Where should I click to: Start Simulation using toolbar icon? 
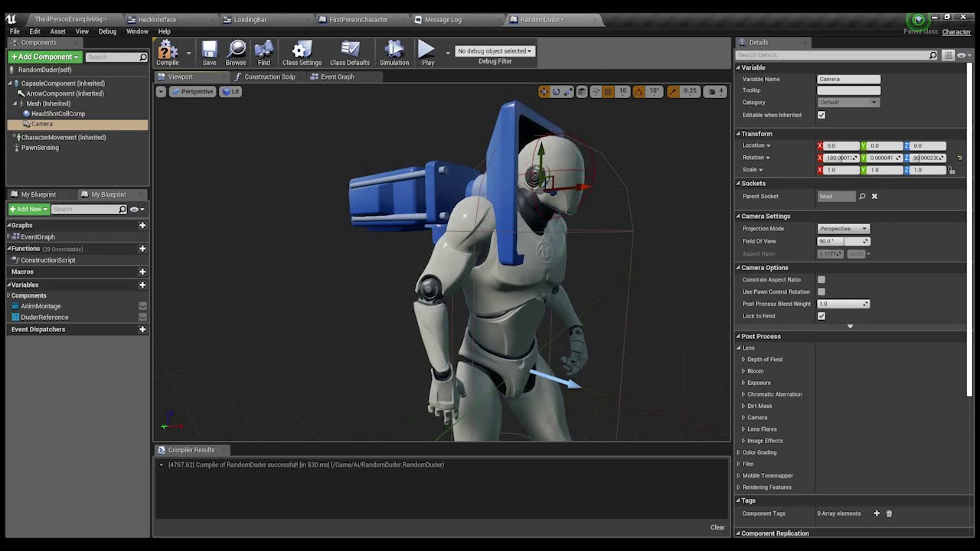point(394,52)
